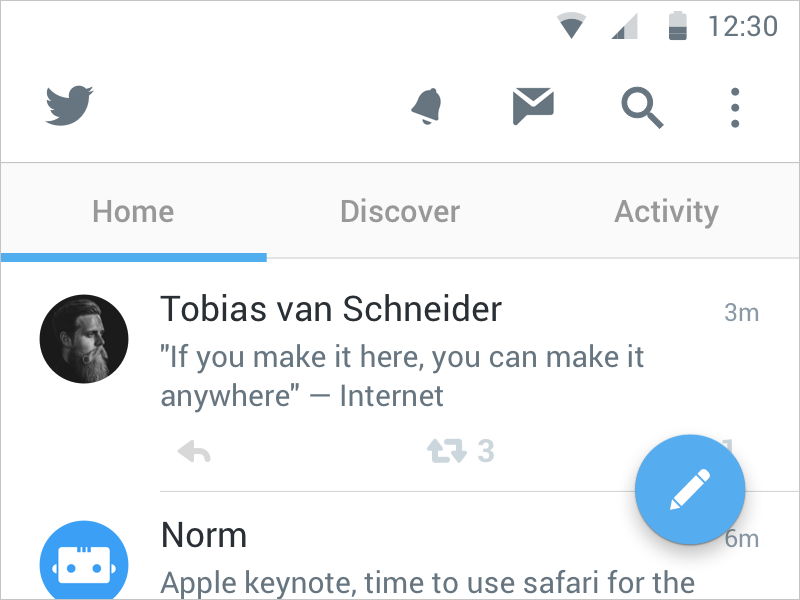Open notifications via the bell icon
The height and width of the screenshot is (600, 800).
pos(429,106)
